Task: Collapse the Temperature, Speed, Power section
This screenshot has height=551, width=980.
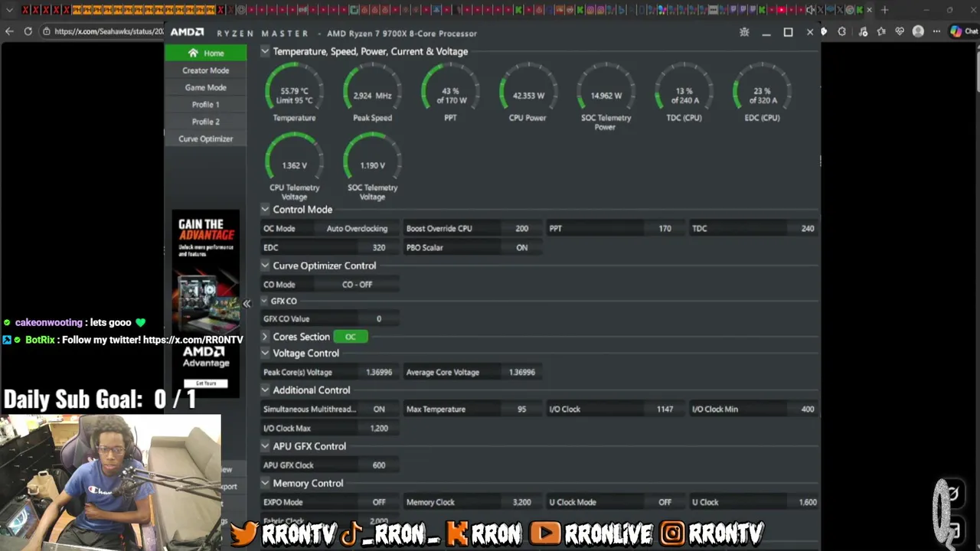Action: pos(265,51)
